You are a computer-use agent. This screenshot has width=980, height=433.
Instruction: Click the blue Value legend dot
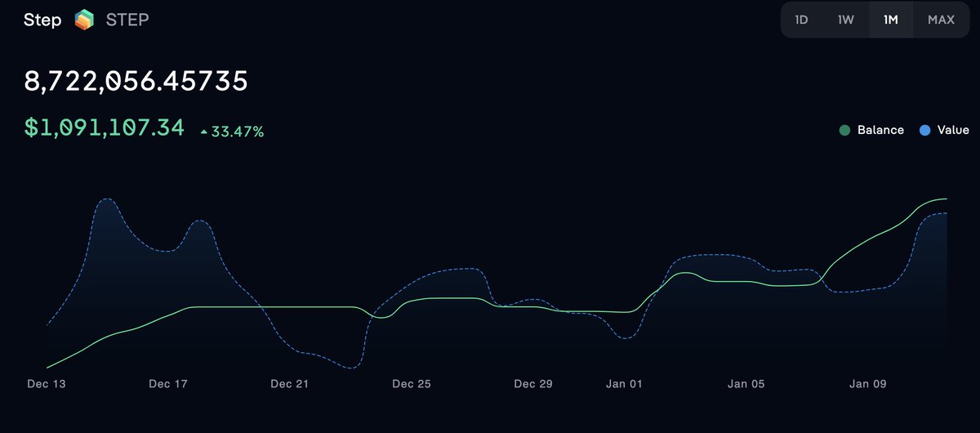924,130
